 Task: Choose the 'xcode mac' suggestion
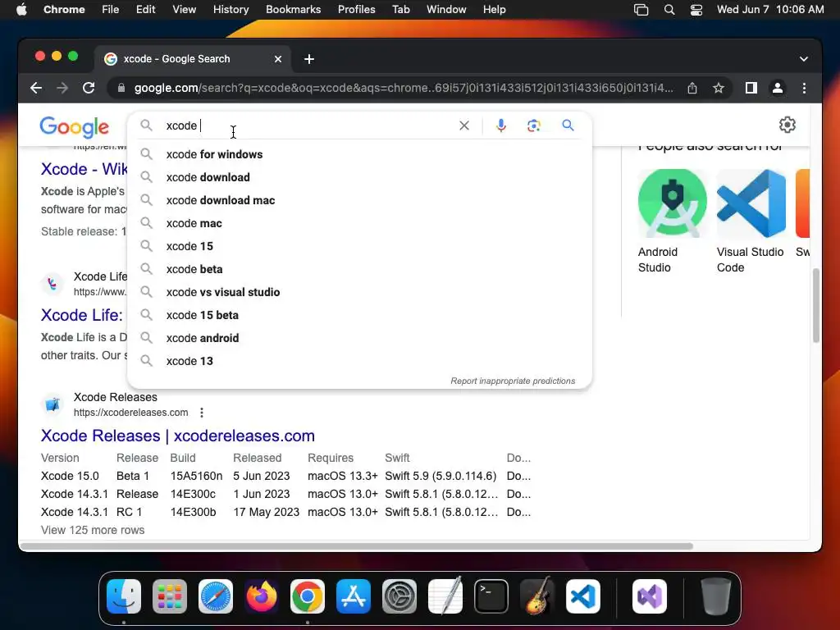(x=359, y=223)
